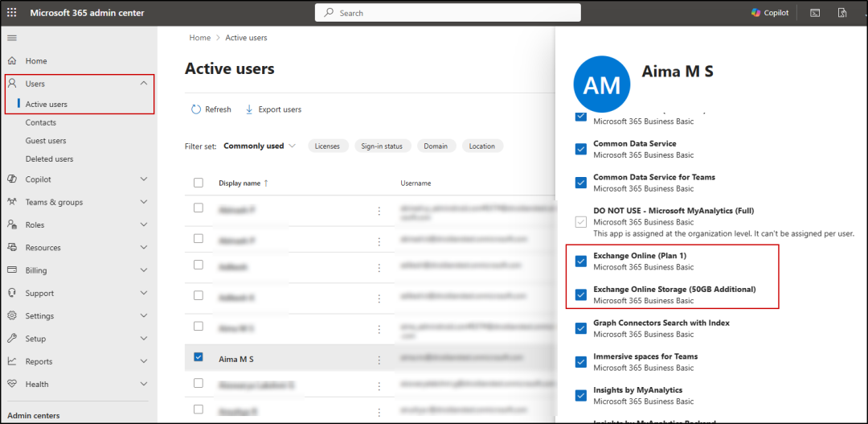868x424 pixels.
Task: Open Active users in sidebar
Action: tap(47, 105)
